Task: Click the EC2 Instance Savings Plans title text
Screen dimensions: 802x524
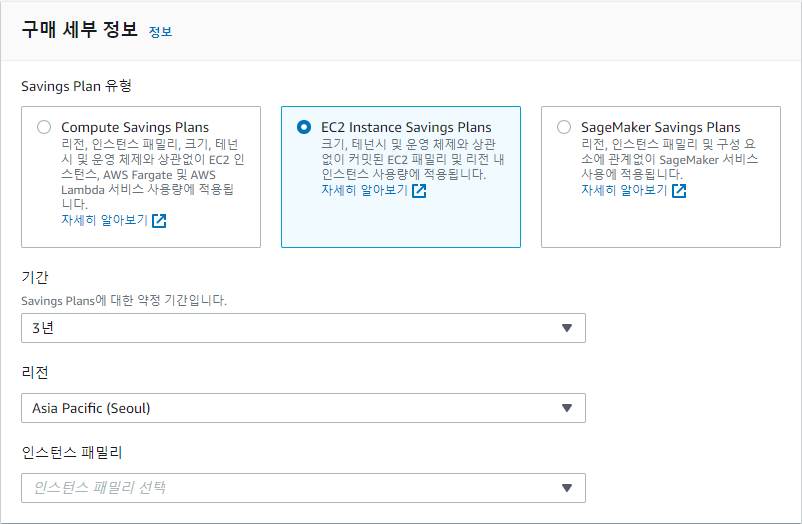Action: tap(406, 127)
